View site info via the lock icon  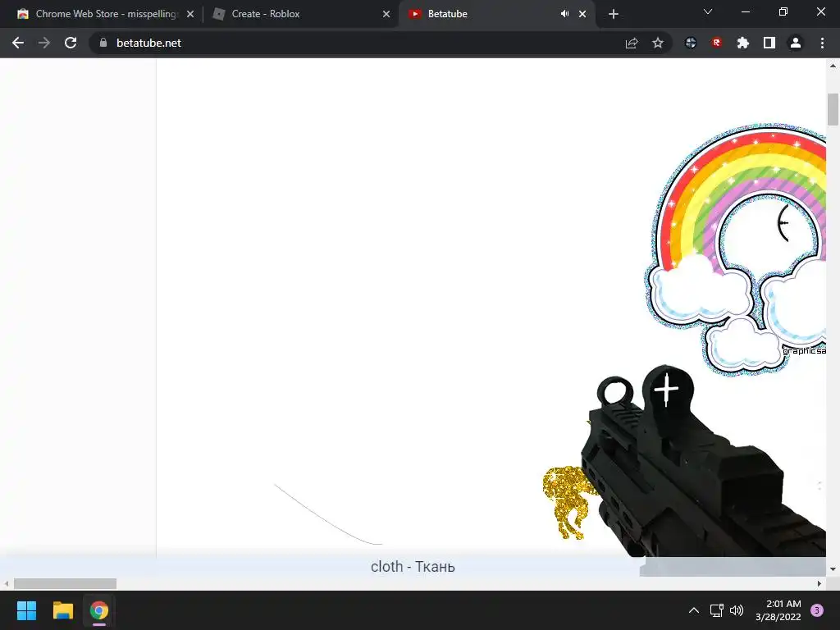pyautogui.click(x=103, y=43)
